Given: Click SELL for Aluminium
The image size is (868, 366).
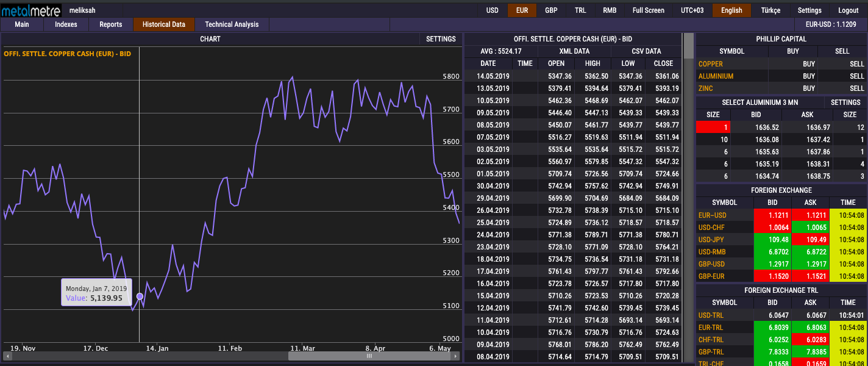Looking at the screenshot, I should point(857,76).
